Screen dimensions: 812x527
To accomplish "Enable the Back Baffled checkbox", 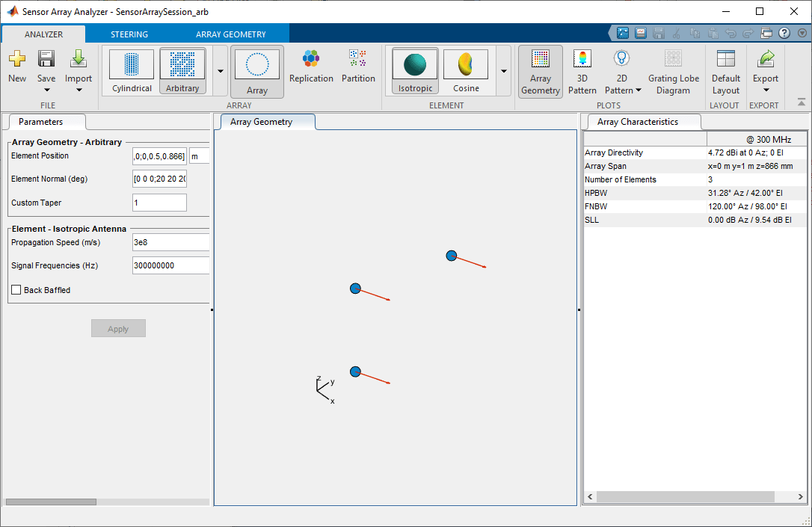I will point(16,290).
